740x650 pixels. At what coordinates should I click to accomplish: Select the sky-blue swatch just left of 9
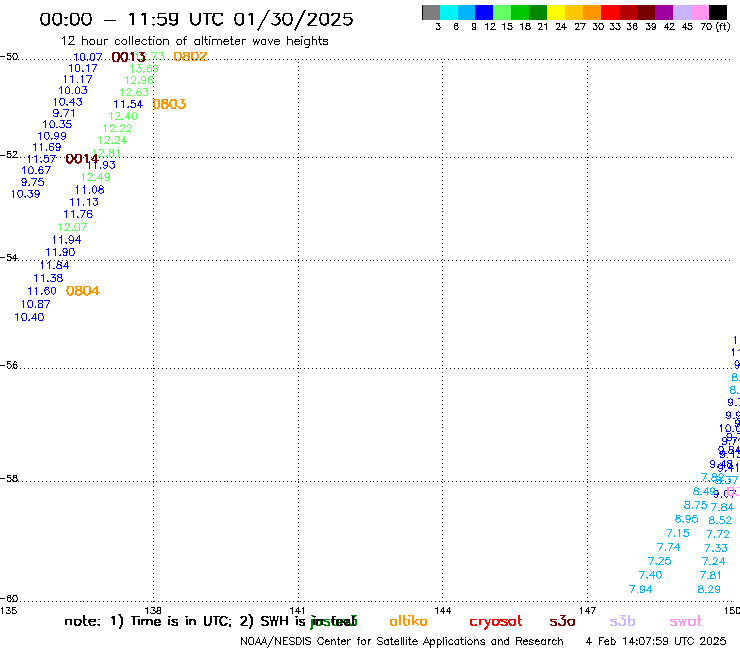(x=466, y=12)
